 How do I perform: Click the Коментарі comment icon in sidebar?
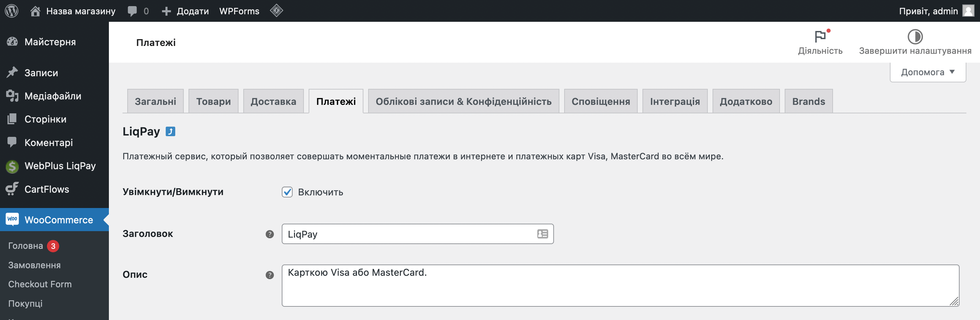[x=12, y=142]
